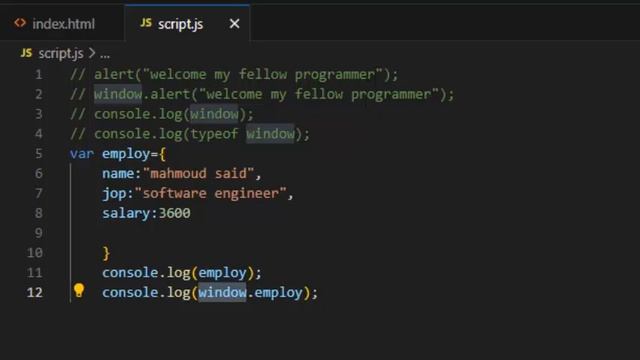
Task: Click the jop property key on line 7
Action: [114, 193]
